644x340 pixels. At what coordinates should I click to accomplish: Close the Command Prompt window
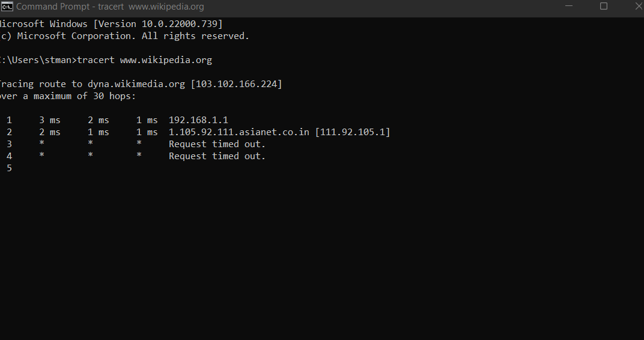[638, 6]
